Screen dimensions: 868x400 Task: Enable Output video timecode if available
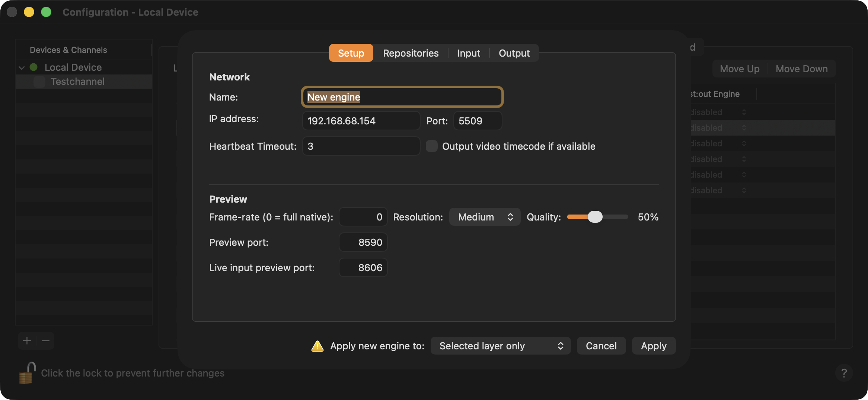[431, 146]
